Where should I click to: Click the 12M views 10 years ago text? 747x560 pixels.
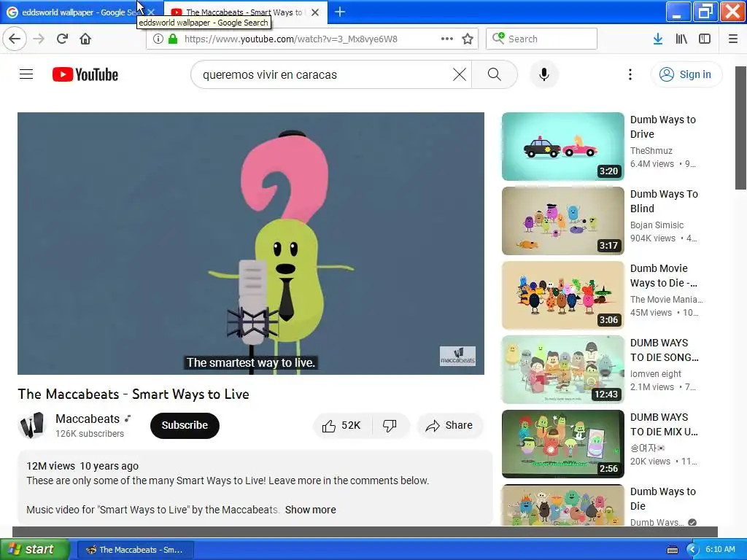[x=82, y=466]
